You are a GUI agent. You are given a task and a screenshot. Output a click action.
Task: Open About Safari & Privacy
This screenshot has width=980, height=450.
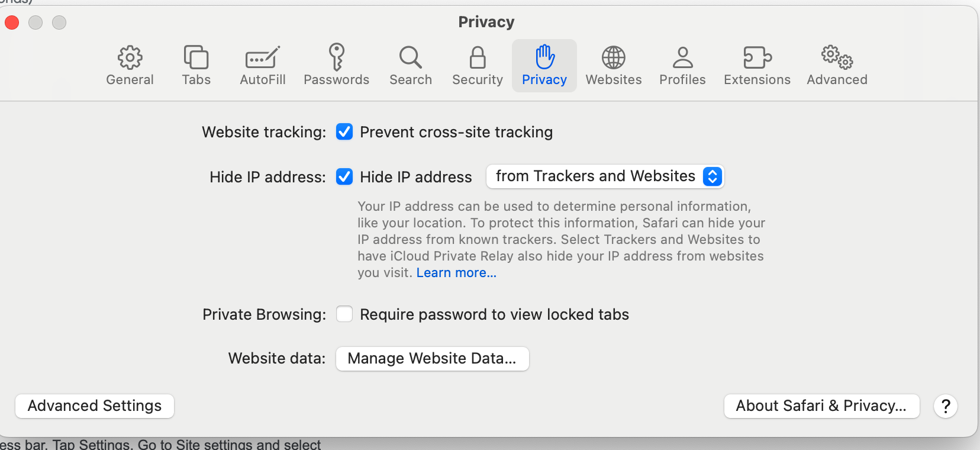coord(821,406)
